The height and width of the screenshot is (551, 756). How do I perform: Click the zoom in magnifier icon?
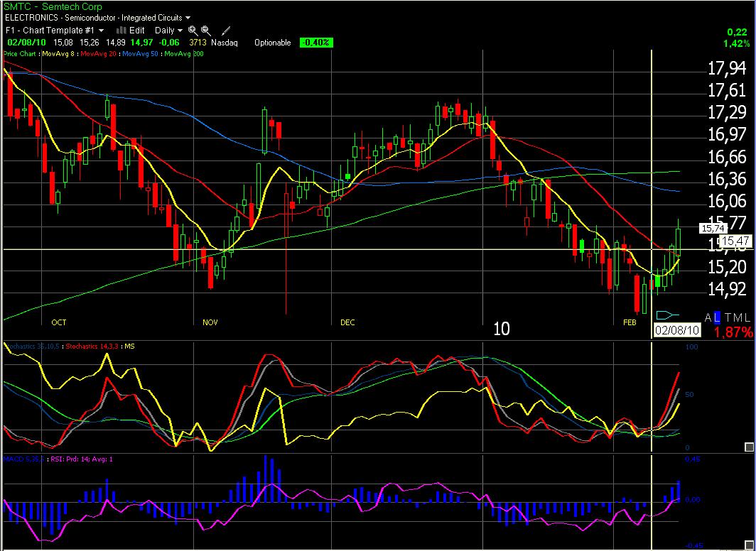click(193, 31)
